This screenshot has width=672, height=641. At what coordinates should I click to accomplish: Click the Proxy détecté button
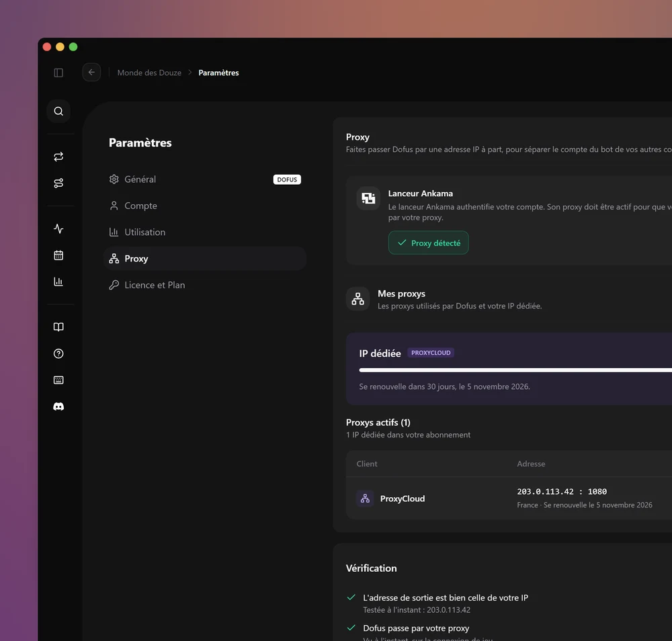[429, 243]
